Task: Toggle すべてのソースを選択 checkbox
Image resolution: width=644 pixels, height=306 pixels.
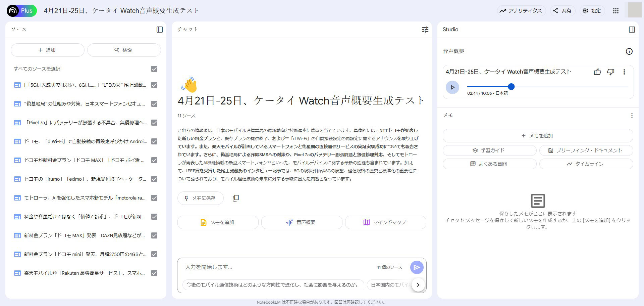Action: click(x=154, y=69)
